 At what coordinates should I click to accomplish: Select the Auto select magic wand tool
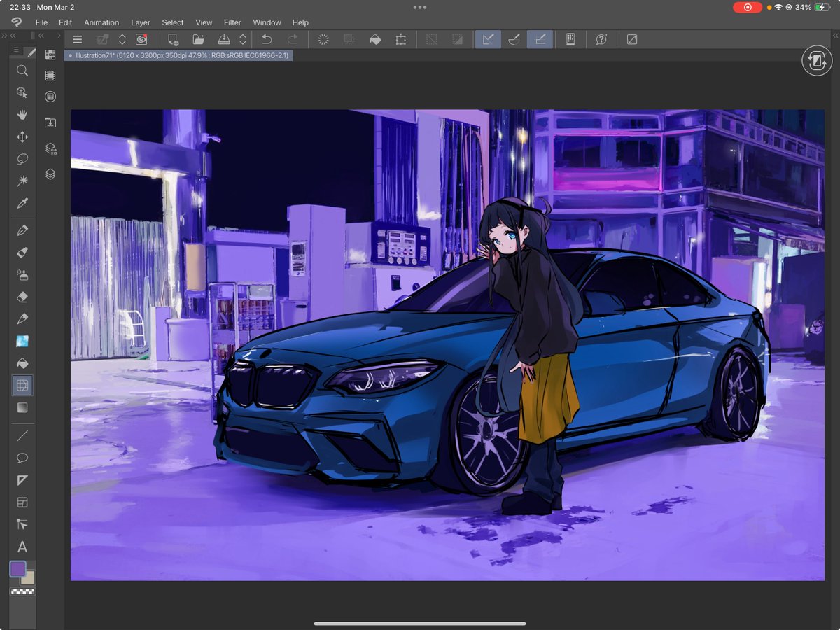point(22,181)
